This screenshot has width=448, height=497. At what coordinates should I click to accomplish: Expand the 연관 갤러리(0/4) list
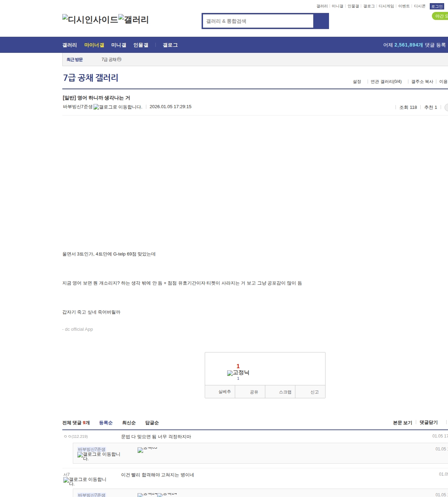386,82
